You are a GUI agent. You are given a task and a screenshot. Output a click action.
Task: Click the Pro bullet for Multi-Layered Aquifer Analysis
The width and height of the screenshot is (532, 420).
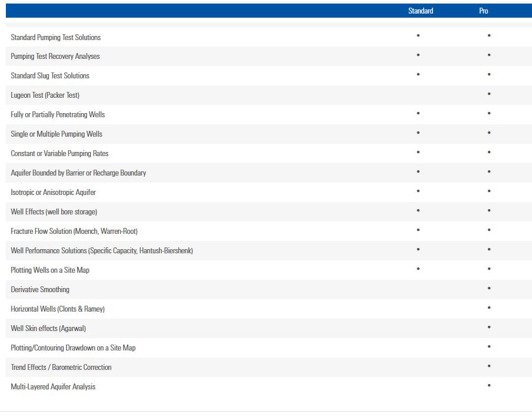coord(489,385)
